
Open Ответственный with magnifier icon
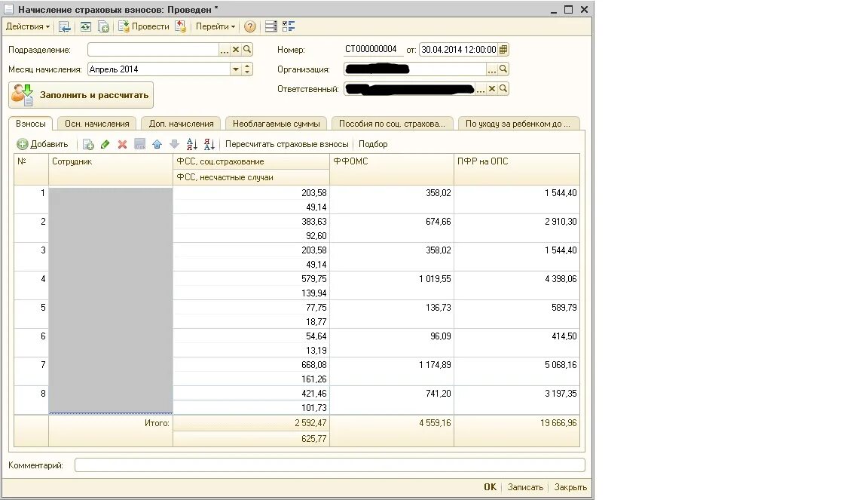(503, 89)
